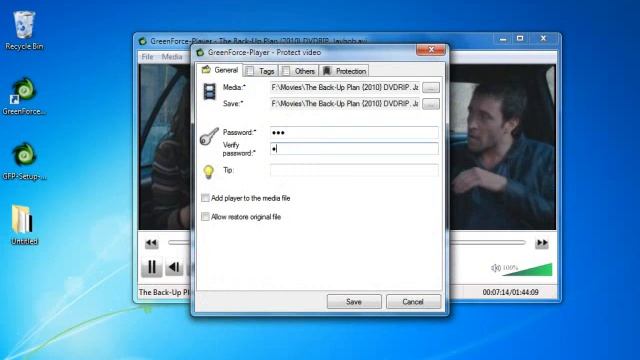Switch to the Protection tab
Screen dimensions: 640x360
tap(344, 71)
